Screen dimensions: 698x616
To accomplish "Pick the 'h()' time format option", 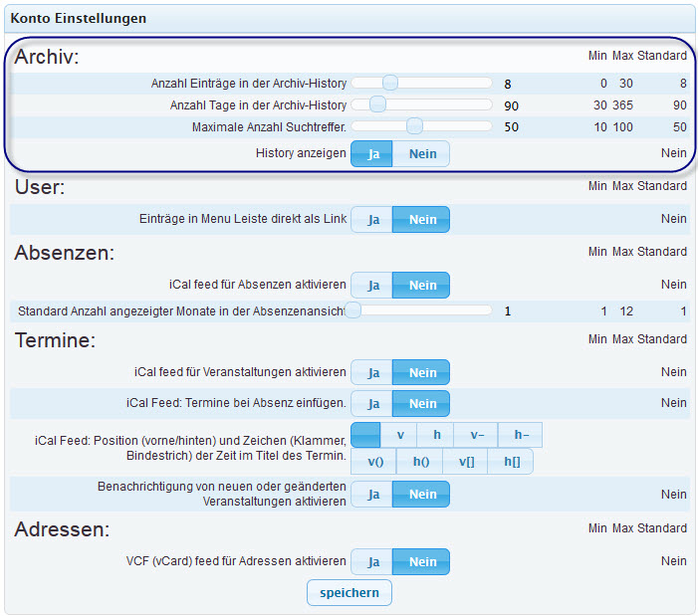I will coord(420,461).
